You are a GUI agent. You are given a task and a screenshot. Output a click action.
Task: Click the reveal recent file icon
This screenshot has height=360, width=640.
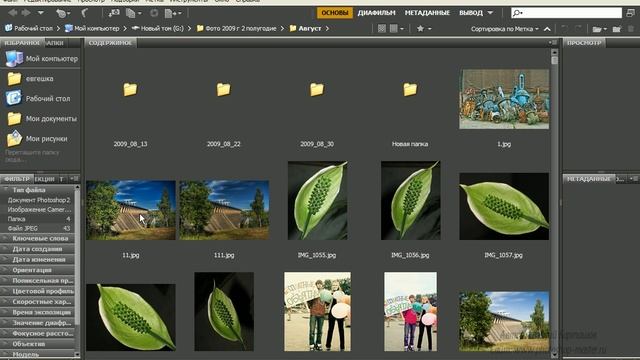click(62, 13)
